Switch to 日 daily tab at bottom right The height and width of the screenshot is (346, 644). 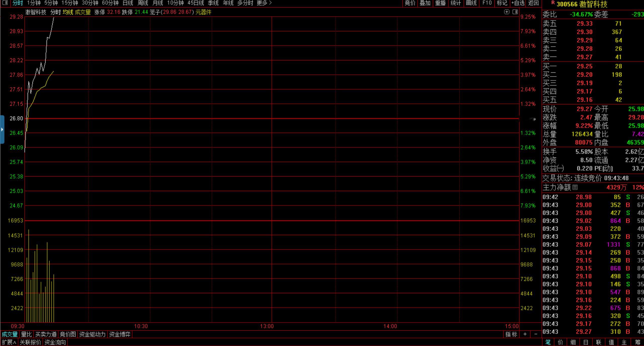pos(586,342)
